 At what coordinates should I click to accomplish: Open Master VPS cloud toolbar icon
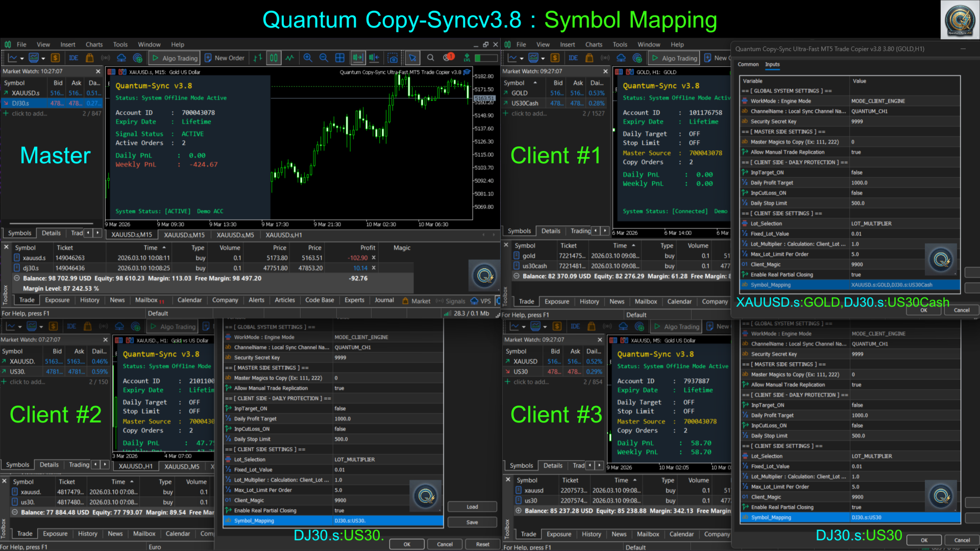click(121, 58)
